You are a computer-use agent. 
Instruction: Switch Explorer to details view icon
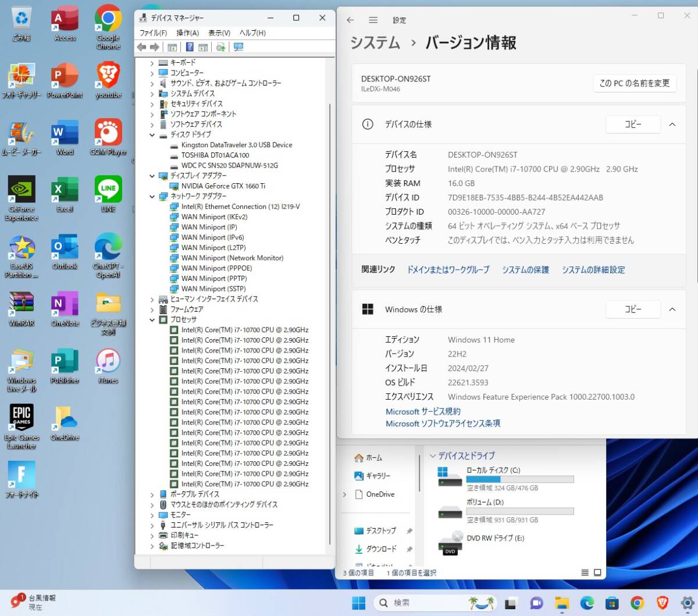pos(585,573)
